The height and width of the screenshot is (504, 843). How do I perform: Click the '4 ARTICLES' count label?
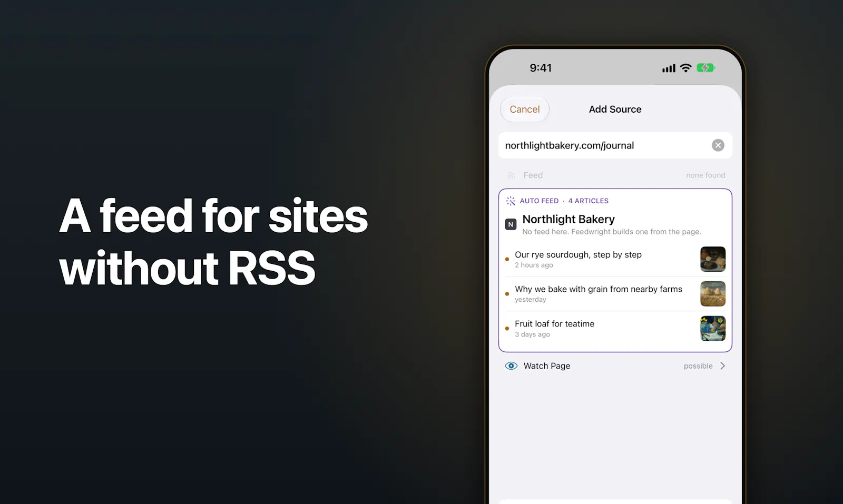click(x=588, y=201)
